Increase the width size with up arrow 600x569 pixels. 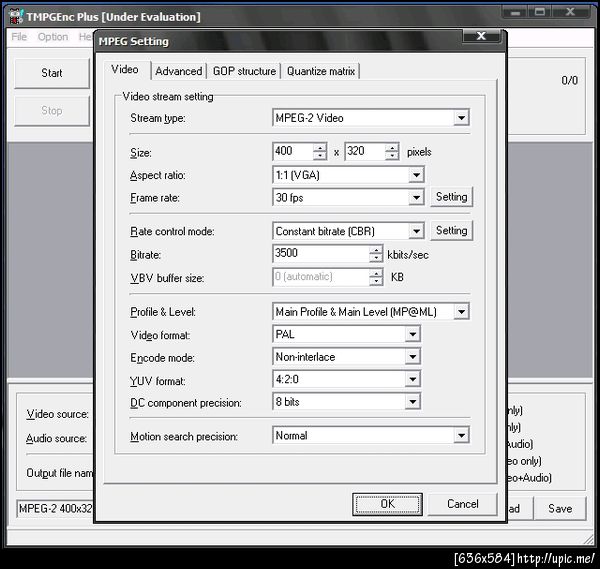click(320, 147)
